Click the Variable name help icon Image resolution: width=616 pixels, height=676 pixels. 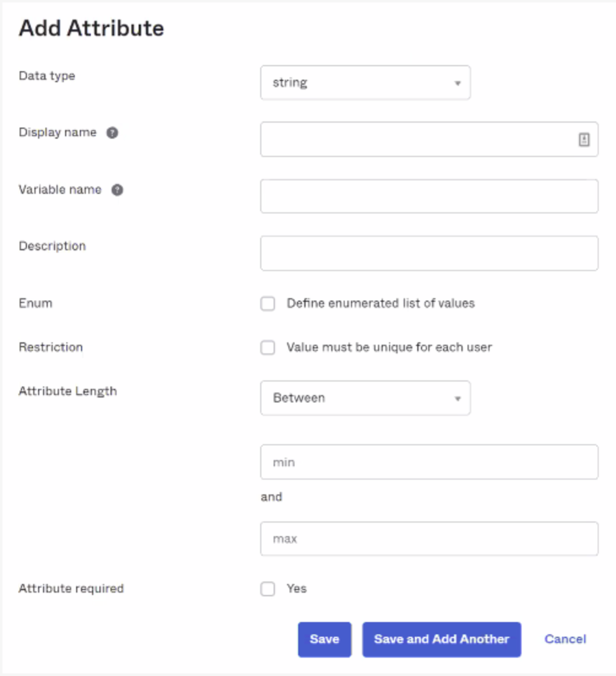(x=116, y=190)
